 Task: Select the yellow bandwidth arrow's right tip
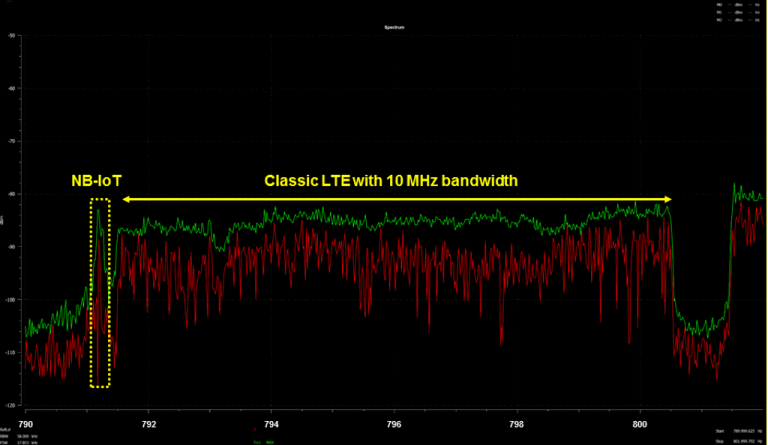[668, 199]
